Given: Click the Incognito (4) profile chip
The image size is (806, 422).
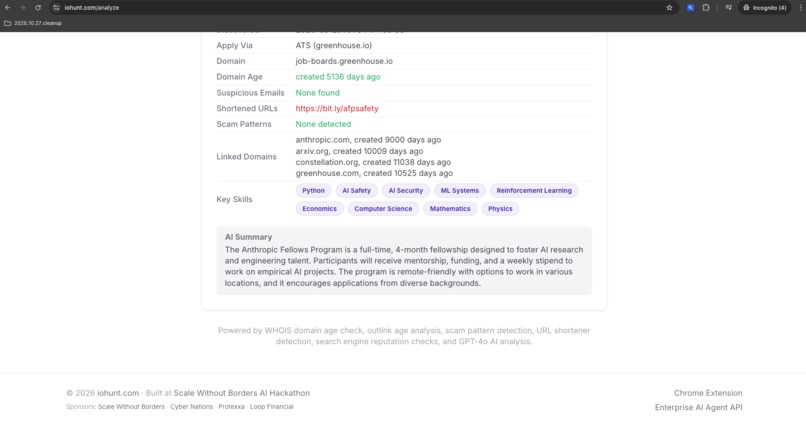Looking at the screenshot, I should 765,8.
